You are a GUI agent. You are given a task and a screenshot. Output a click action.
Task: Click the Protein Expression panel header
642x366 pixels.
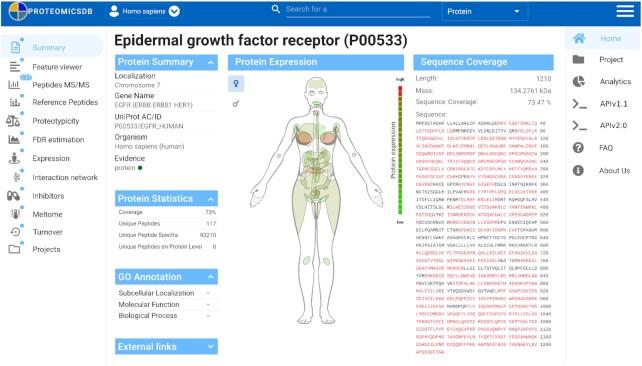click(316, 62)
